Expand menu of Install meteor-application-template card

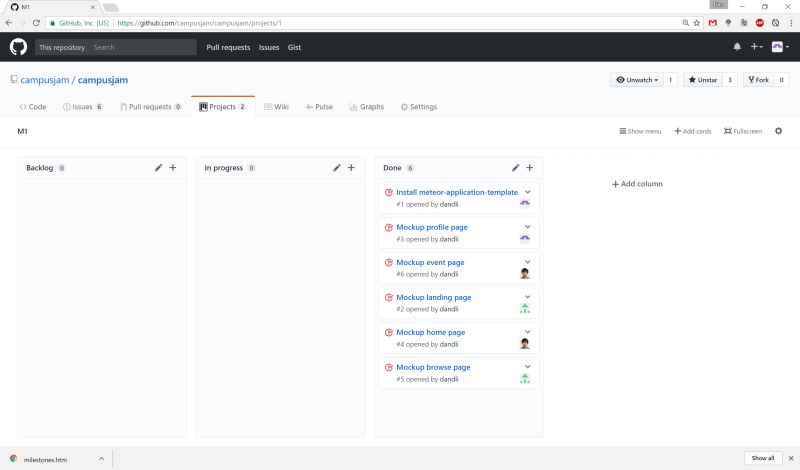528,192
